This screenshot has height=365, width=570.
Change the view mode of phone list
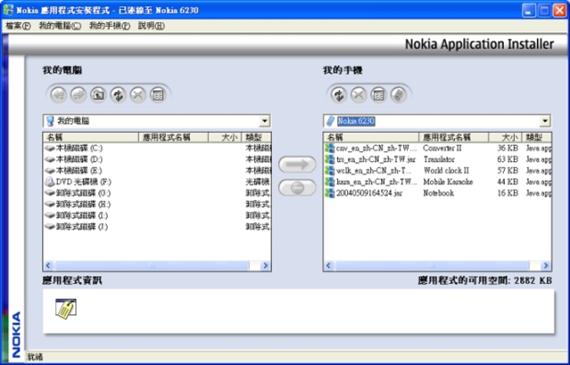point(378,95)
